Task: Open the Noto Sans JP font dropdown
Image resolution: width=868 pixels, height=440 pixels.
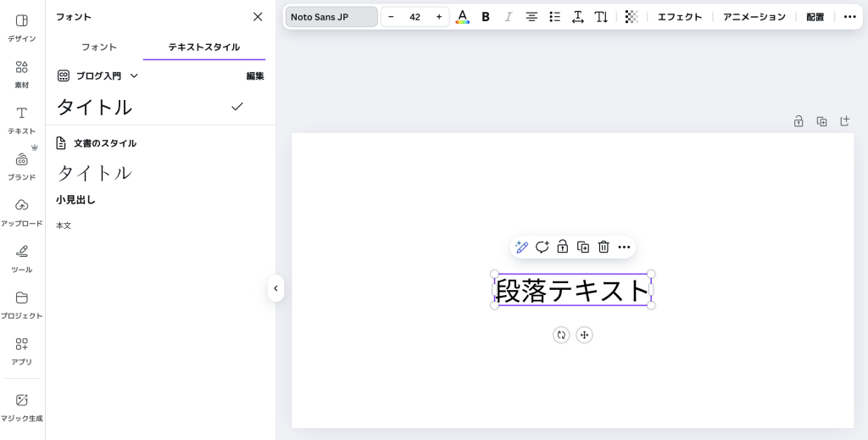Action: click(331, 17)
